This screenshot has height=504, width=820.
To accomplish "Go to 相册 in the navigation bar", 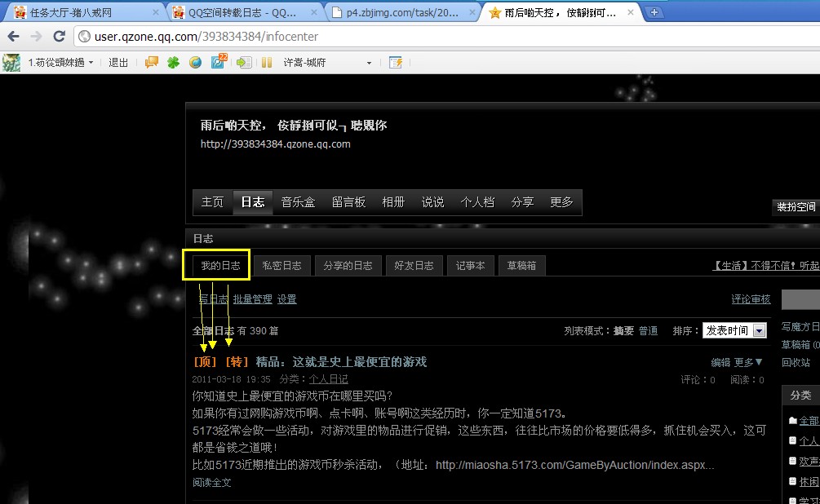I will pyautogui.click(x=393, y=202).
